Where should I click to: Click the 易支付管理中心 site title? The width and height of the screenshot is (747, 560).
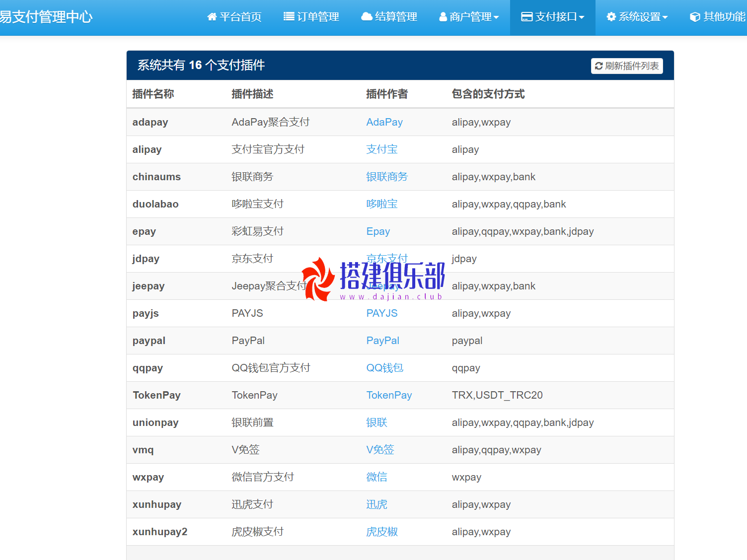point(46,17)
